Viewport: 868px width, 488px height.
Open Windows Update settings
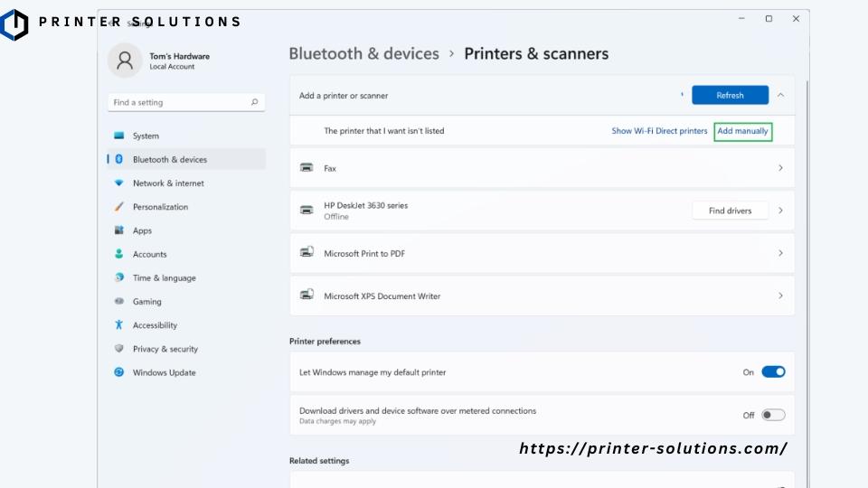(x=186, y=372)
